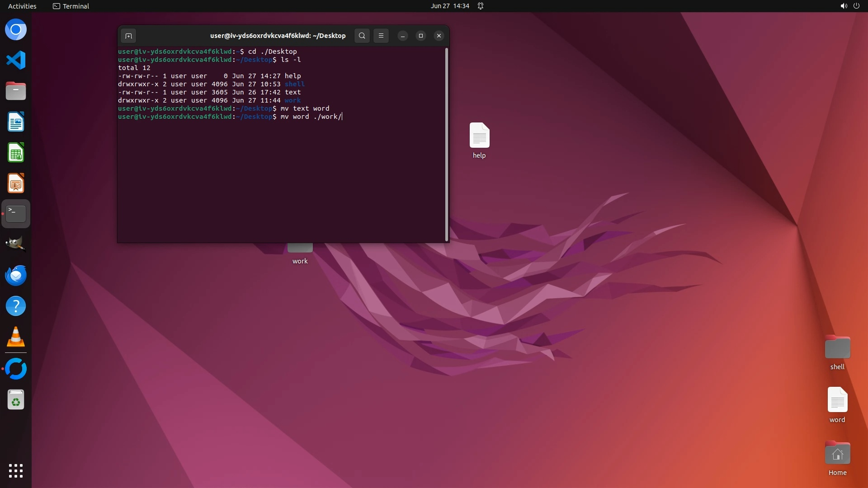Launch VLC media player from dock
The width and height of the screenshot is (868, 488).
[16, 337]
